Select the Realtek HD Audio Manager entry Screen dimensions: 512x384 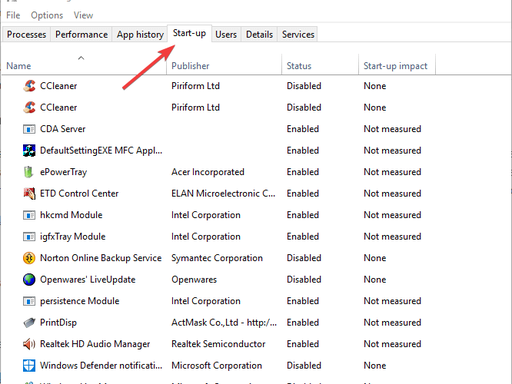(95, 344)
